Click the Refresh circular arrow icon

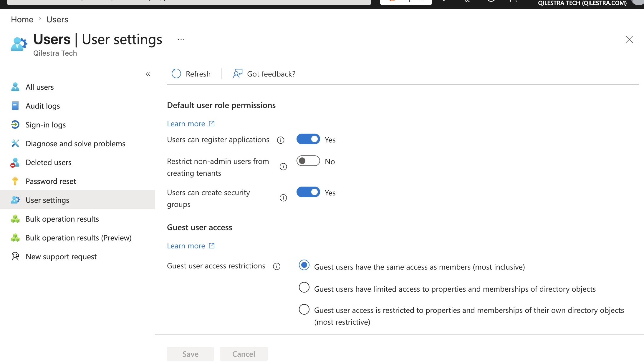(176, 74)
